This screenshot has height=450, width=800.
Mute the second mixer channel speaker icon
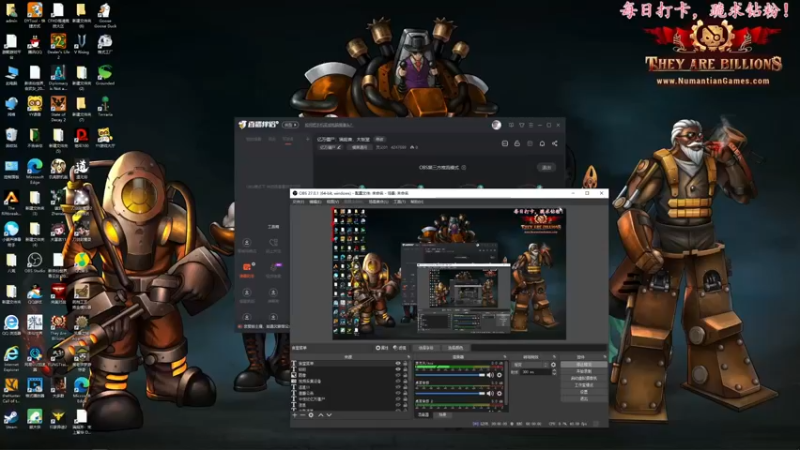490,393
